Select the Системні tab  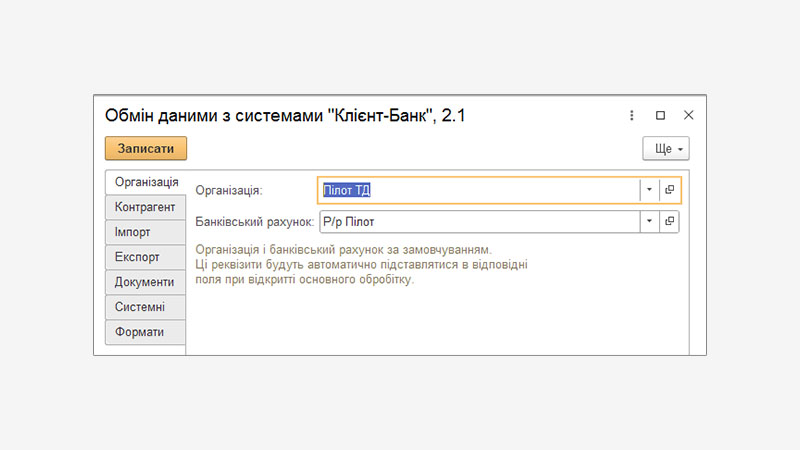[146, 307]
